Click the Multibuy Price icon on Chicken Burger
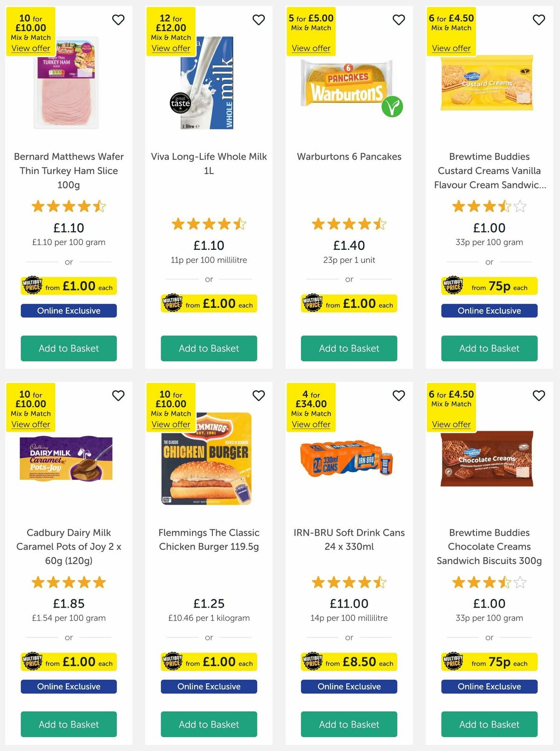560x751 pixels. 173,662
